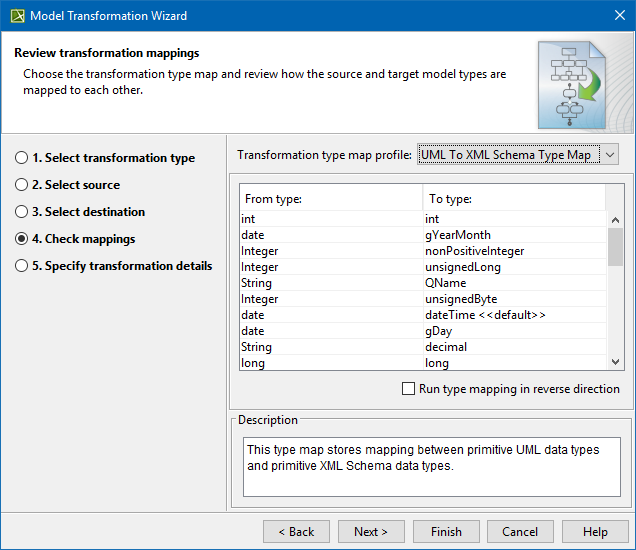This screenshot has height=550, width=636.
Task: Select the unsignedLong target type cell
Action: pyautogui.click(x=515, y=267)
